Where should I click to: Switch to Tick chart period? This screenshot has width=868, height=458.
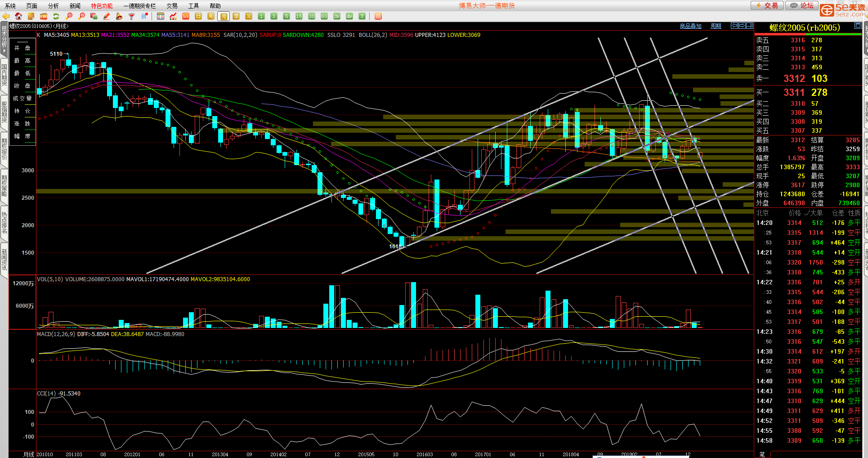pyautogui.click(x=186, y=16)
